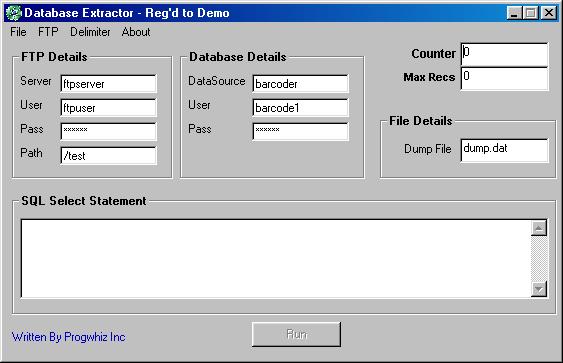Open the File menu
This screenshot has height=363, width=563.
tap(18, 32)
